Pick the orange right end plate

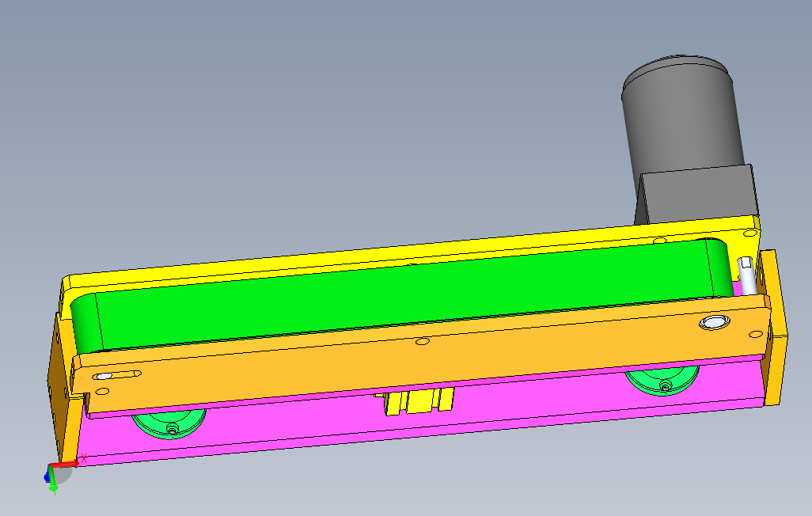pyautogui.click(x=774, y=328)
